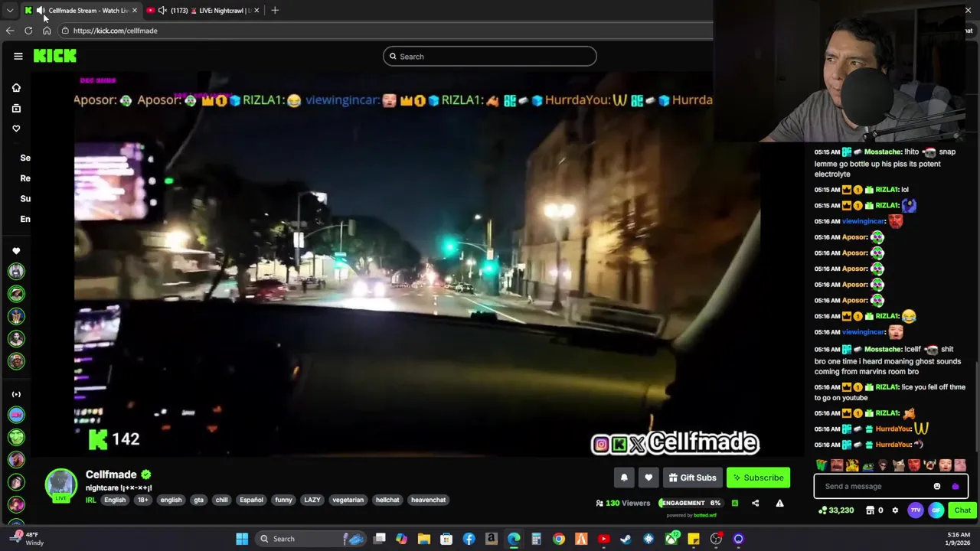The image size is (980, 551).
Task: Click the Kick search box
Action: coord(490,56)
